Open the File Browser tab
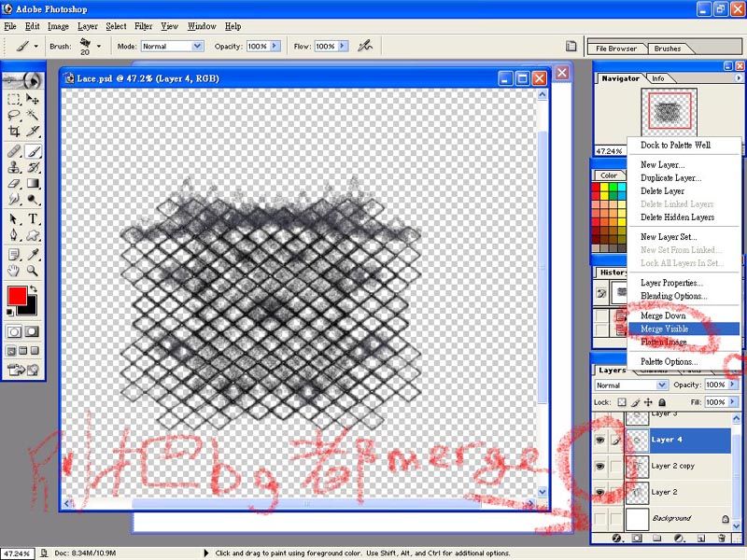Viewport: 747px width, 560px height. (x=616, y=49)
